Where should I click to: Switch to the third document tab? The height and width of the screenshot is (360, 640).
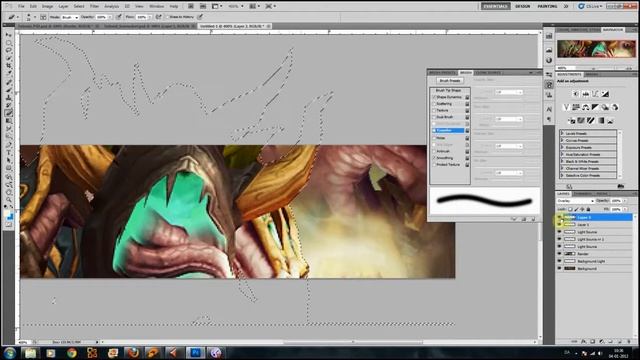[235, 26]
